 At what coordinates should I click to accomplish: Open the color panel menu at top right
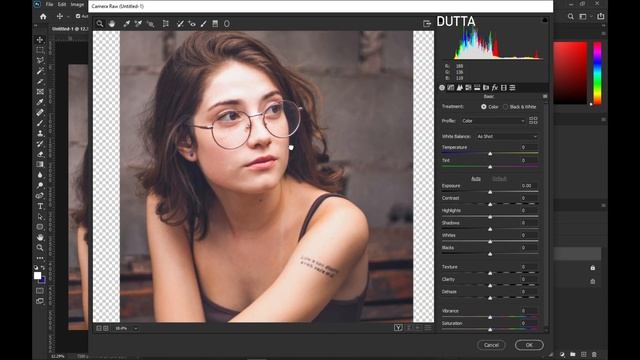tap(603, 33)
